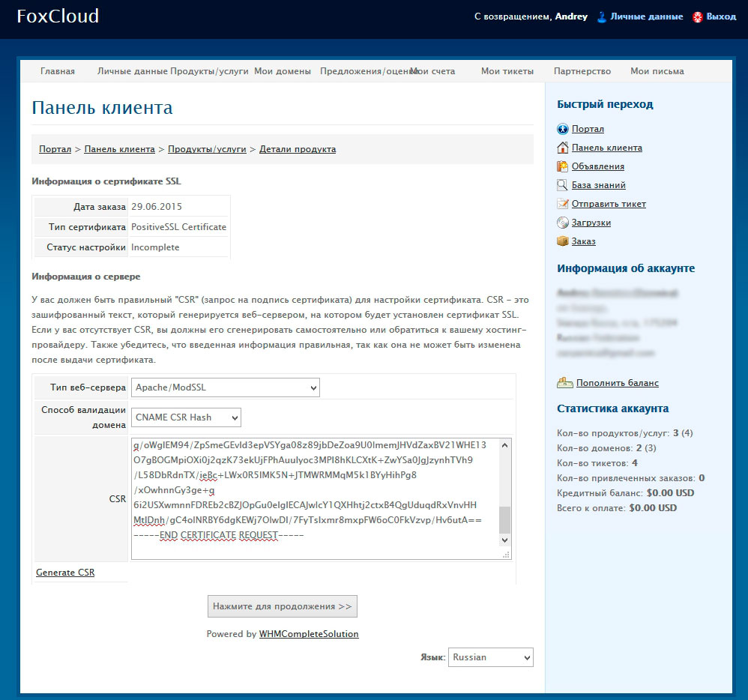Click the Загрузки disc icon
Viewport: 748px width, 700px height.
(562, 223)
